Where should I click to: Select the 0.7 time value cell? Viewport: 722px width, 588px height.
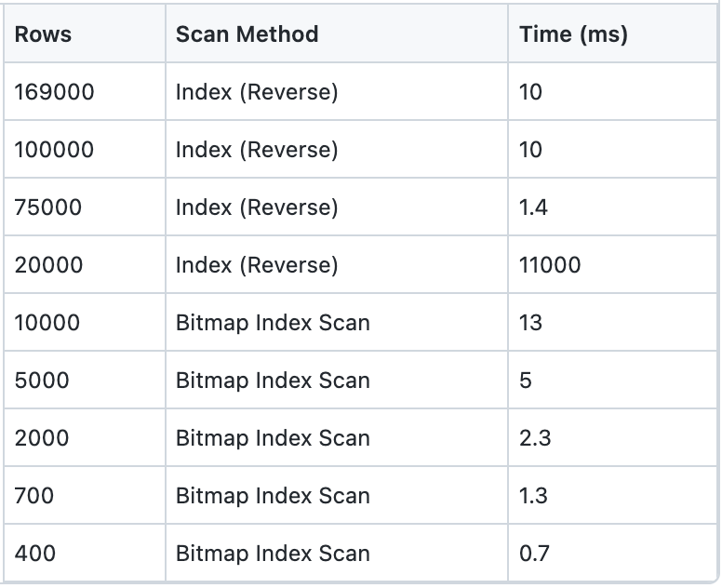(x=613, y=553)
